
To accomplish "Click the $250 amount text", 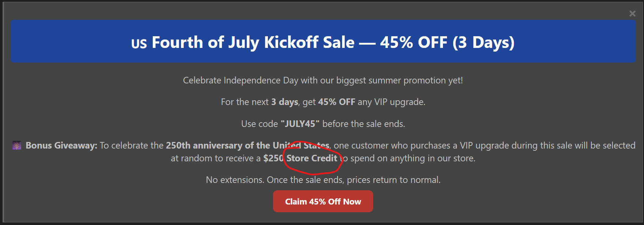I will click(x=273, y=158).
